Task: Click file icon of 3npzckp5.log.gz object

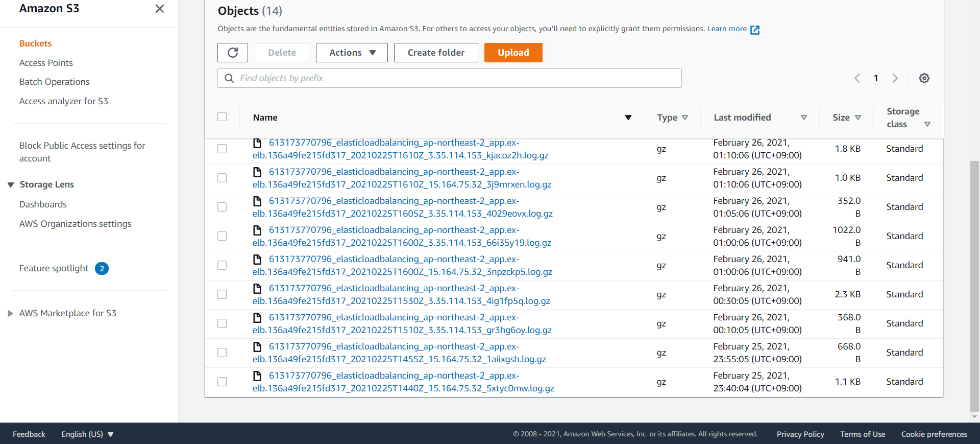Action: click(258, 260)
